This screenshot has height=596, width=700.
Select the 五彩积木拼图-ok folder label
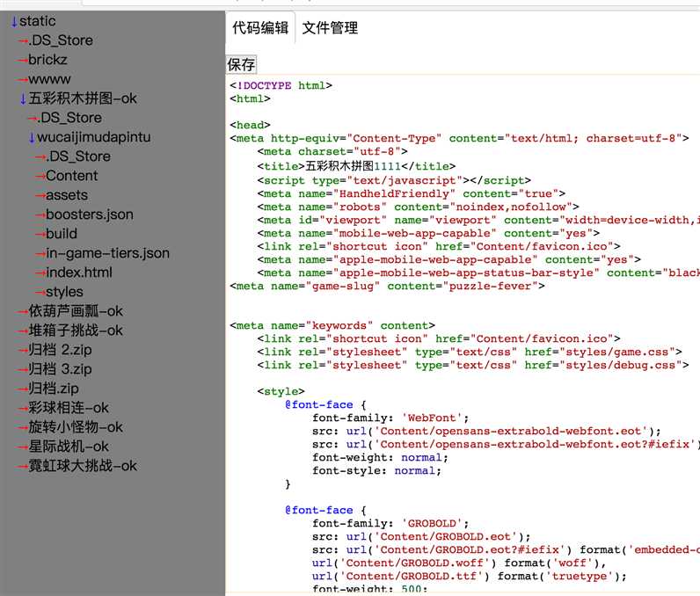tap(83, 98)
